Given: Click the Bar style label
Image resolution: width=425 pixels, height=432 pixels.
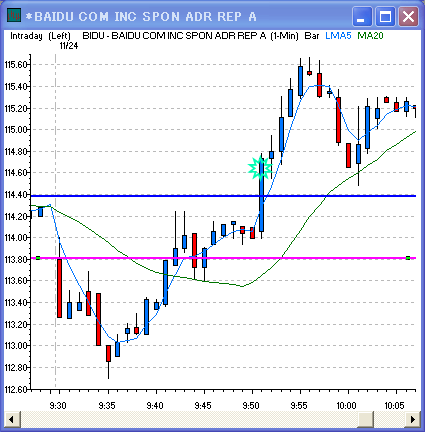Looking at the screenshot, I should click(x=312, y=36).
